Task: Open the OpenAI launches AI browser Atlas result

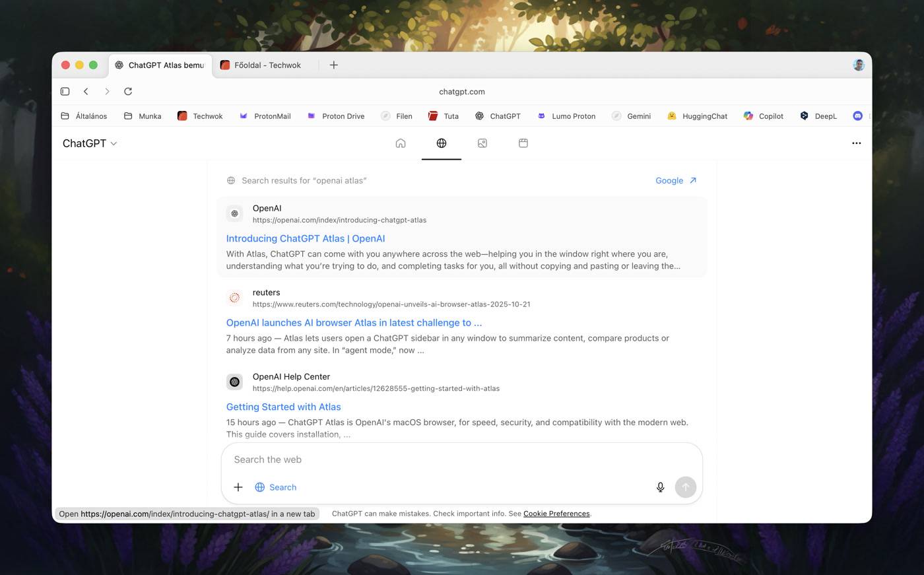Action: coord(354,323)
